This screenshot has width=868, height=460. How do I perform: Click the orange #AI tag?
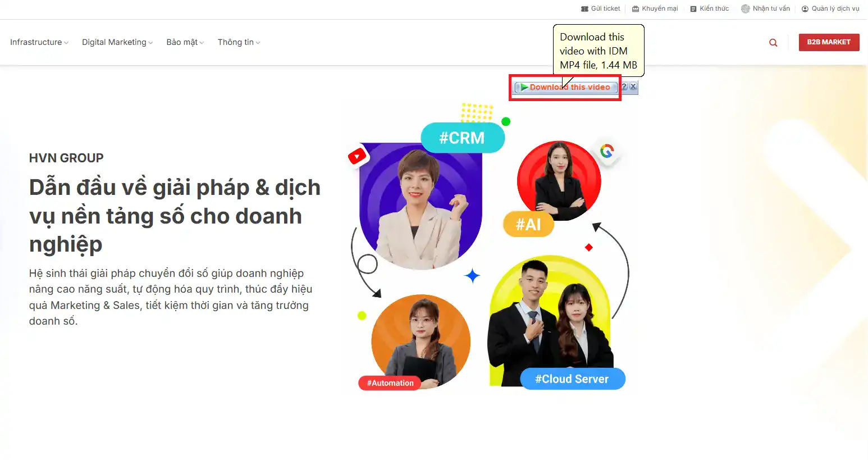coord(528,225)
